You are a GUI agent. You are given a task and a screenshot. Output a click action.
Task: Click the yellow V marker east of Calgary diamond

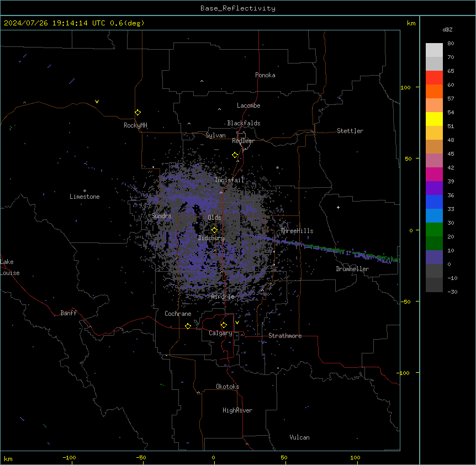237,323
